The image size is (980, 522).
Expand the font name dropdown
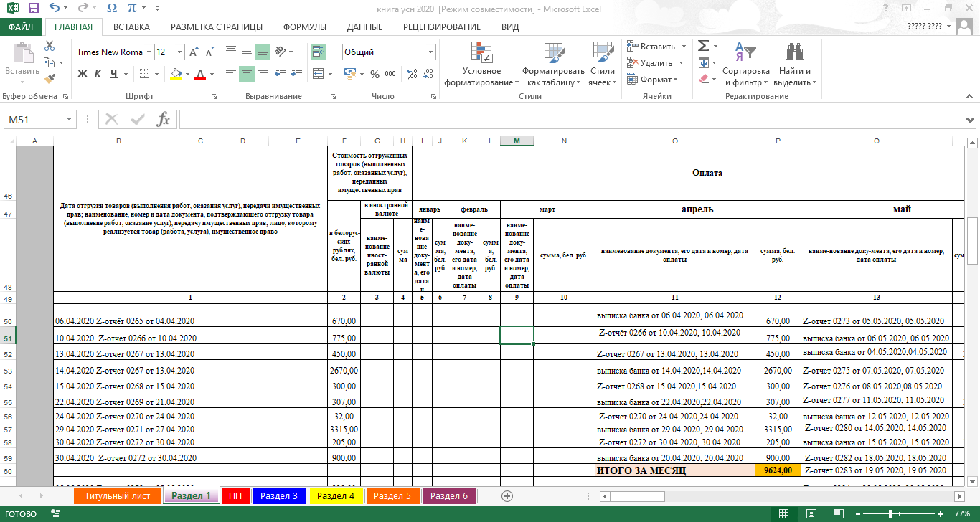149,52
